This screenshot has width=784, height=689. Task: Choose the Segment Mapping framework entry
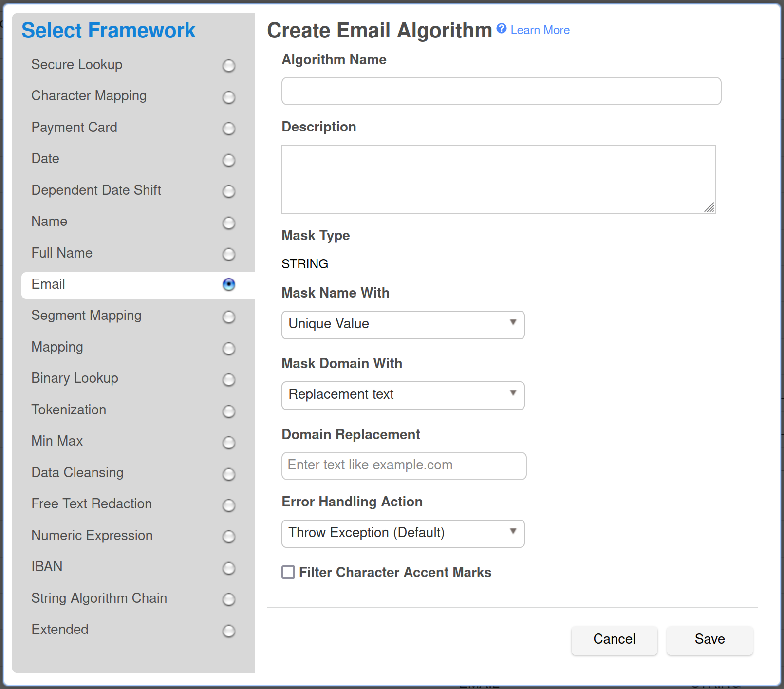pyautogui.click(x=86, y=316)
